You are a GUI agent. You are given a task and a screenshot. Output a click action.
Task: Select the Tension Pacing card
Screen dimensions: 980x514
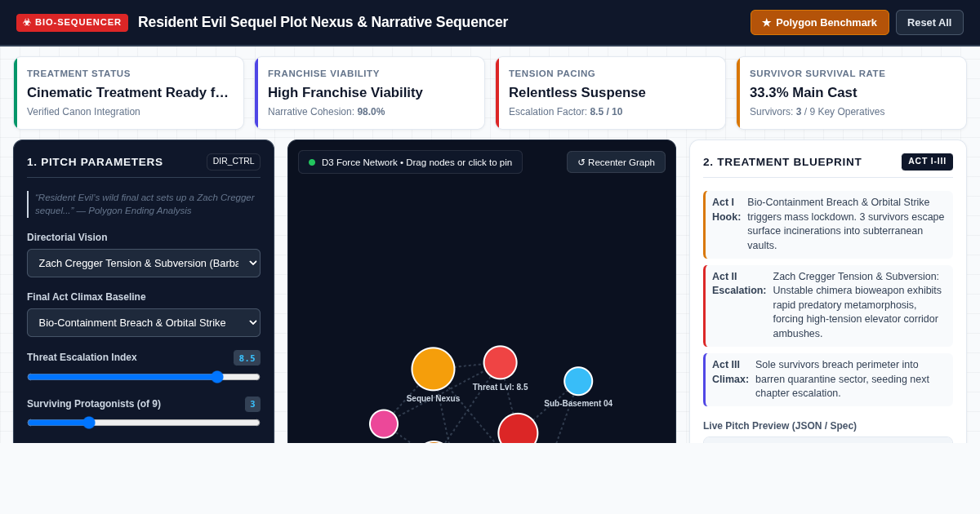[611, 93]
